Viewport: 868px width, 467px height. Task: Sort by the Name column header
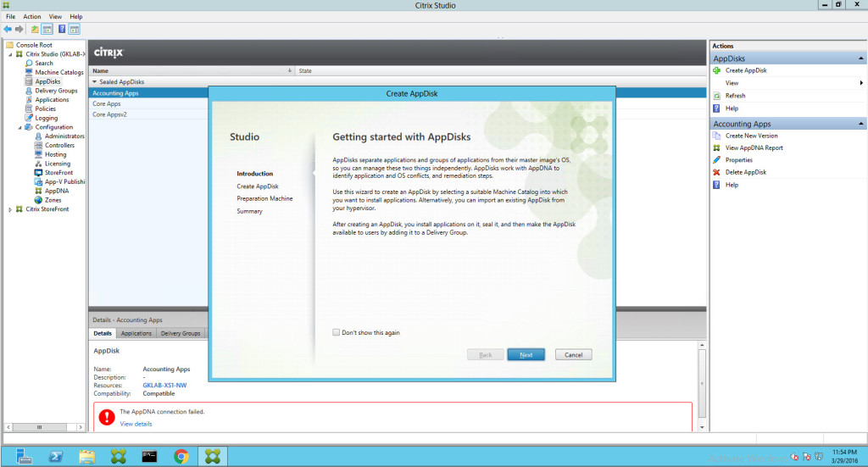pyautogui.click(x=191, y=71)
